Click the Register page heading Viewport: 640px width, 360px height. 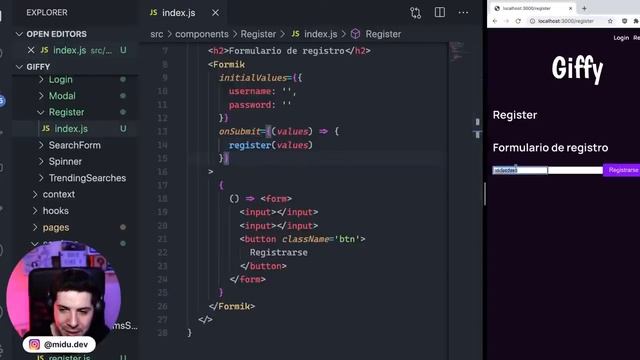[515, 115]
